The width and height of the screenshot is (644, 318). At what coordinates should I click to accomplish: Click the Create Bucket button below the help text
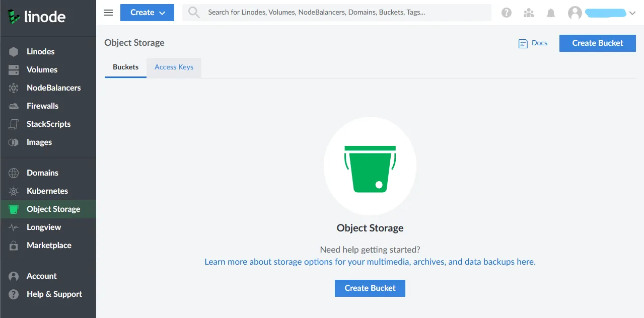[370, 288]
